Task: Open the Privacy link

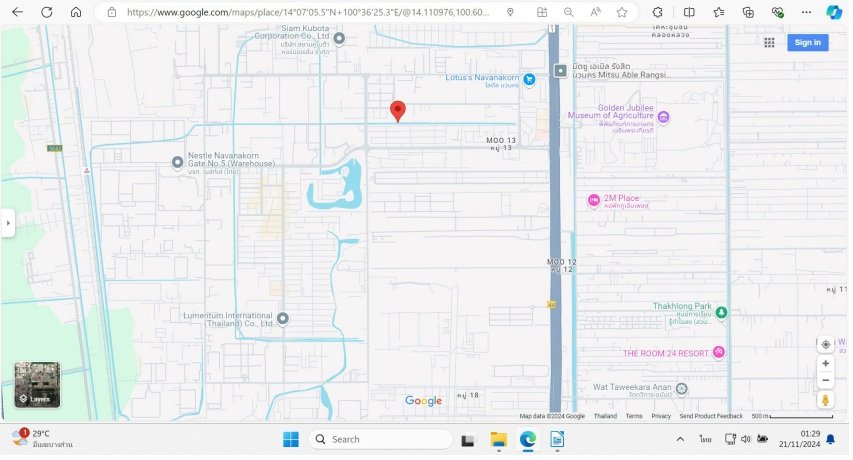Action: pos(661,416)
